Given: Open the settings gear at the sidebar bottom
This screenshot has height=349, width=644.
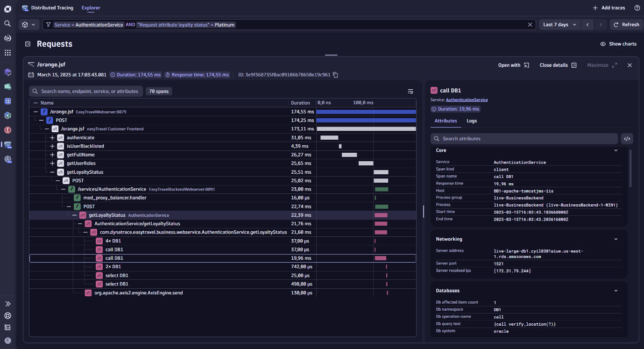Looking at the screenshot, I should coord(7,316).
